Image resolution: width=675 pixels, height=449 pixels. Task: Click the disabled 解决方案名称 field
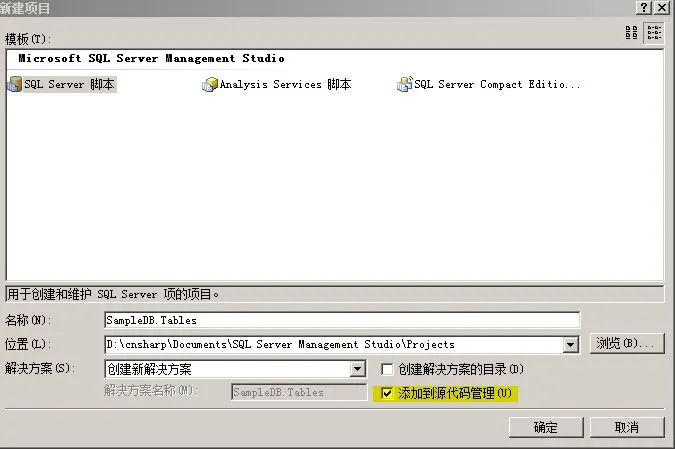(299, 392)
